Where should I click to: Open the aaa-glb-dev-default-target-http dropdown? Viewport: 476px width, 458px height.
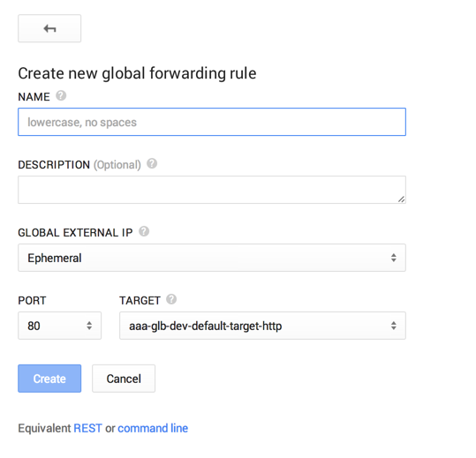point(262,326)
